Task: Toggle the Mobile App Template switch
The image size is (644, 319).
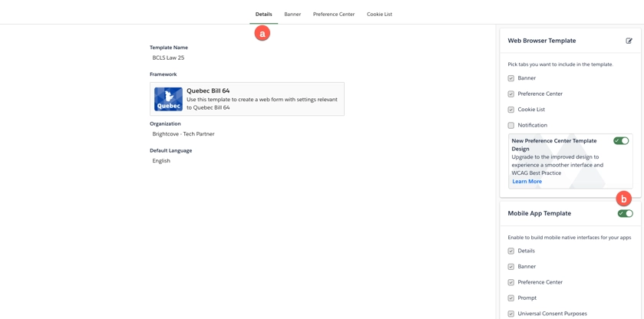Action: 625,213
